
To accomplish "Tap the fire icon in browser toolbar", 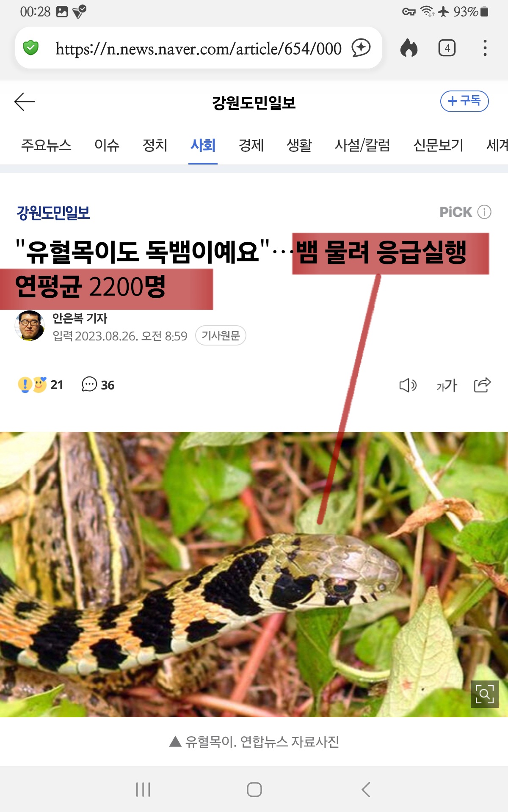I will 409,48.
